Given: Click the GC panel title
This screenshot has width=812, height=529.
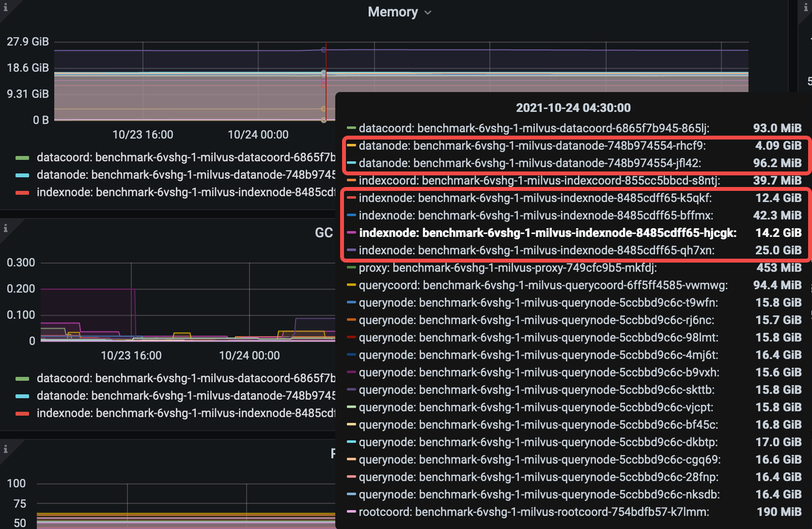Looking at the screenshot, I should pos(324,233).
